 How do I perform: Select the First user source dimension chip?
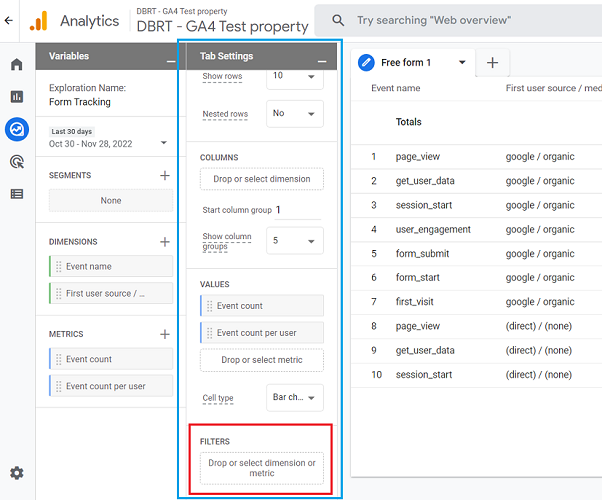click(111, 294)
